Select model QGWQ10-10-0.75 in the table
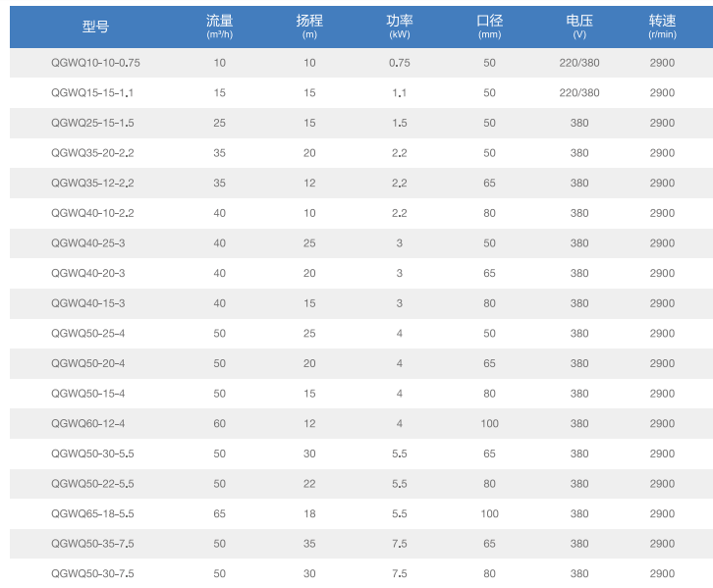Viewport: 713px width, 588px height. (x=95, y=63)
